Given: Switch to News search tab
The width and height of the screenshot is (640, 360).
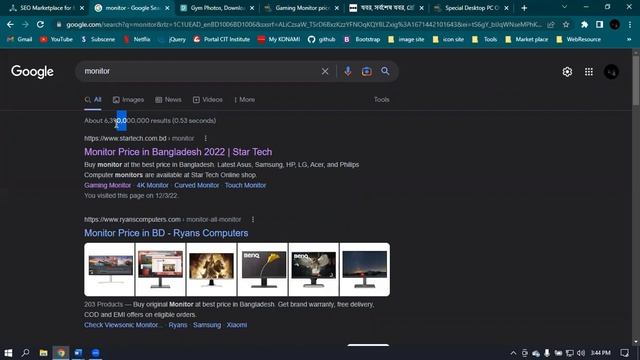Looking at the screenshot, I should [x=168, y=100].
